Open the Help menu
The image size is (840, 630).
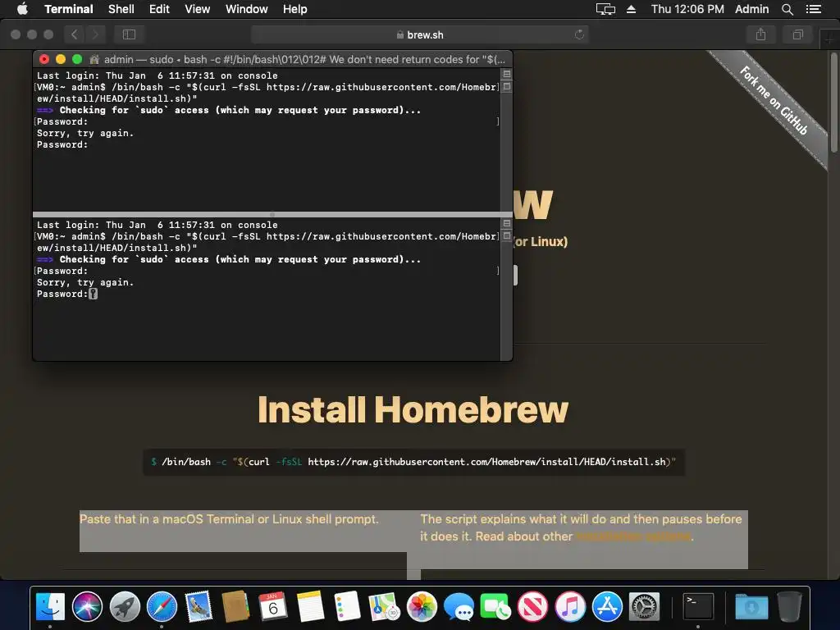click(x=294, y=9)
